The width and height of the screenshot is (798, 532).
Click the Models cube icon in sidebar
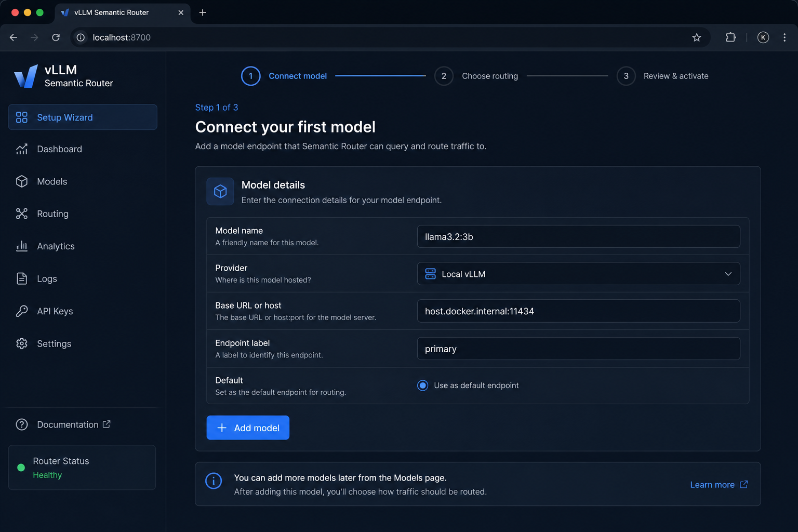[x=22, y=181]
